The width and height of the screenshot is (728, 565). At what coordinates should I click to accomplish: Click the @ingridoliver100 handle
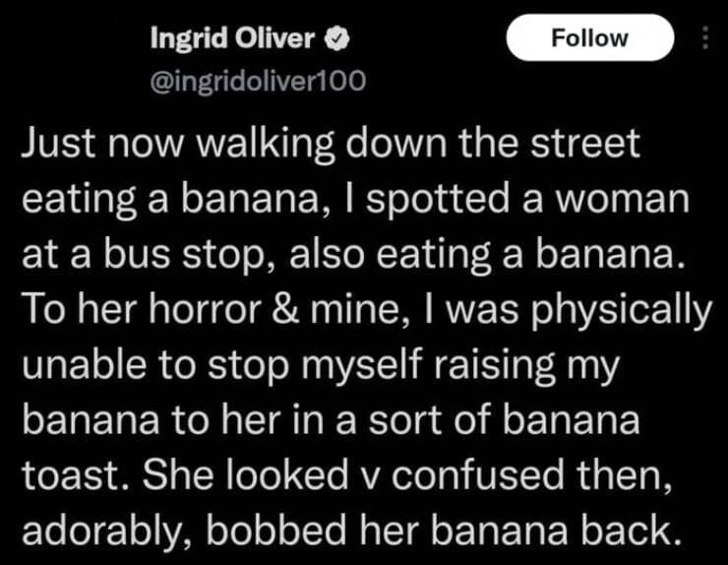pyautogui.click(x=257, y=81)
